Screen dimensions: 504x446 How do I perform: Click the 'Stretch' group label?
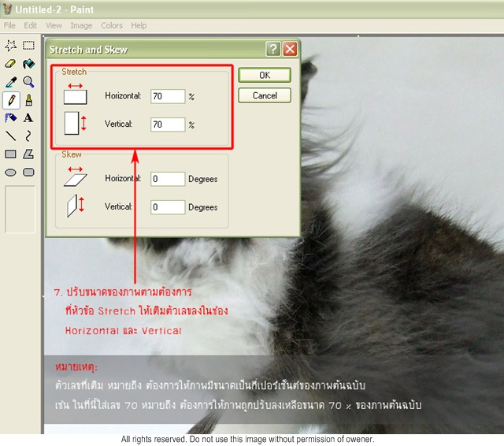point(74,72)
